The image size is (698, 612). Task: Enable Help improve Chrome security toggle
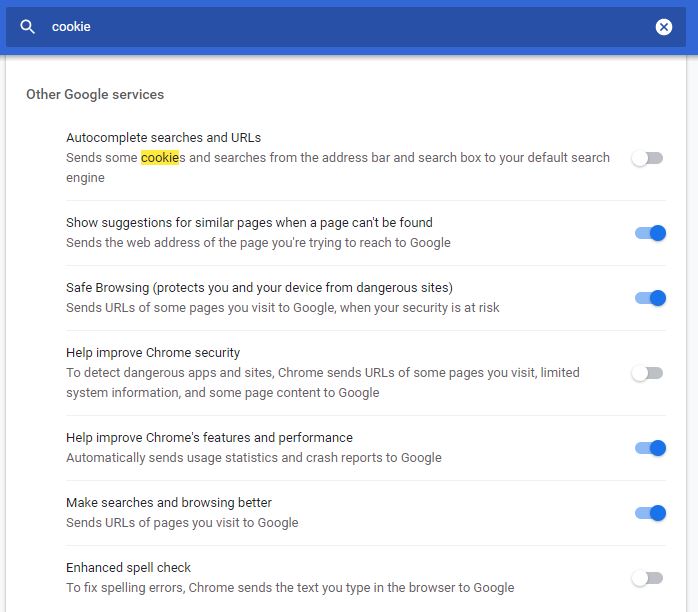click(647, 373)
